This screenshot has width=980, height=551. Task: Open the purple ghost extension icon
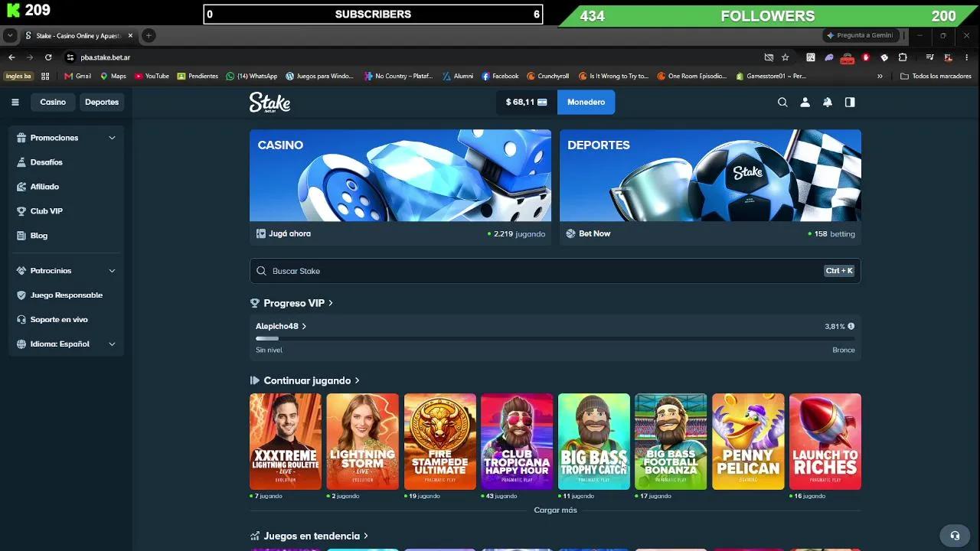click(829, 57)
